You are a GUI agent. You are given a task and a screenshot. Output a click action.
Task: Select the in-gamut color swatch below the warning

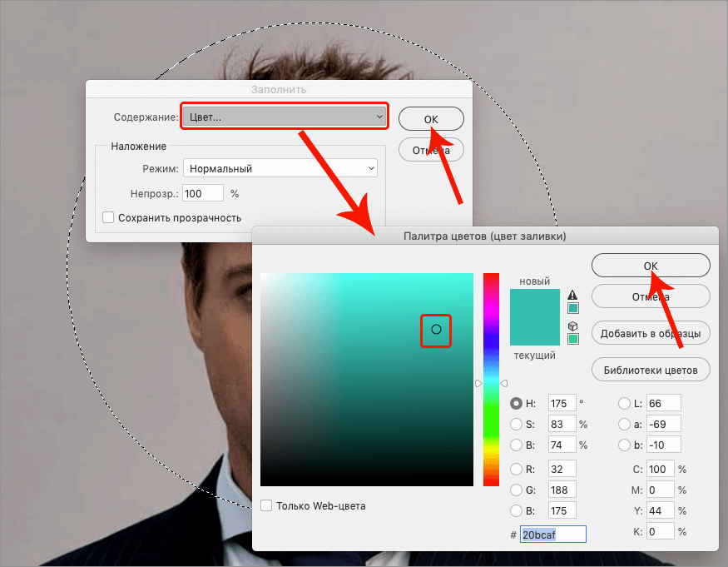(x=572, y=307)
